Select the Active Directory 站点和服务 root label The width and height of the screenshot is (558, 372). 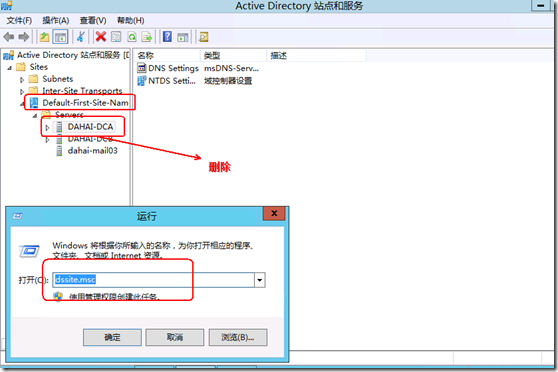(73, 55)
